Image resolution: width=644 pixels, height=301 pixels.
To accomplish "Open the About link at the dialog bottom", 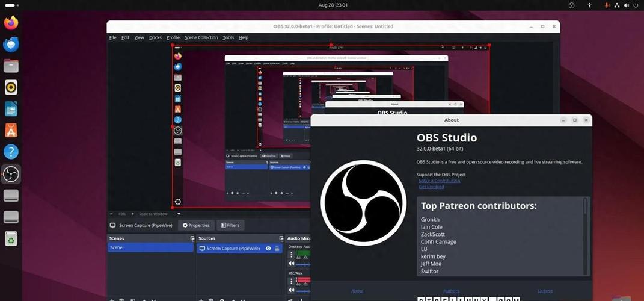I will (357, 291).
